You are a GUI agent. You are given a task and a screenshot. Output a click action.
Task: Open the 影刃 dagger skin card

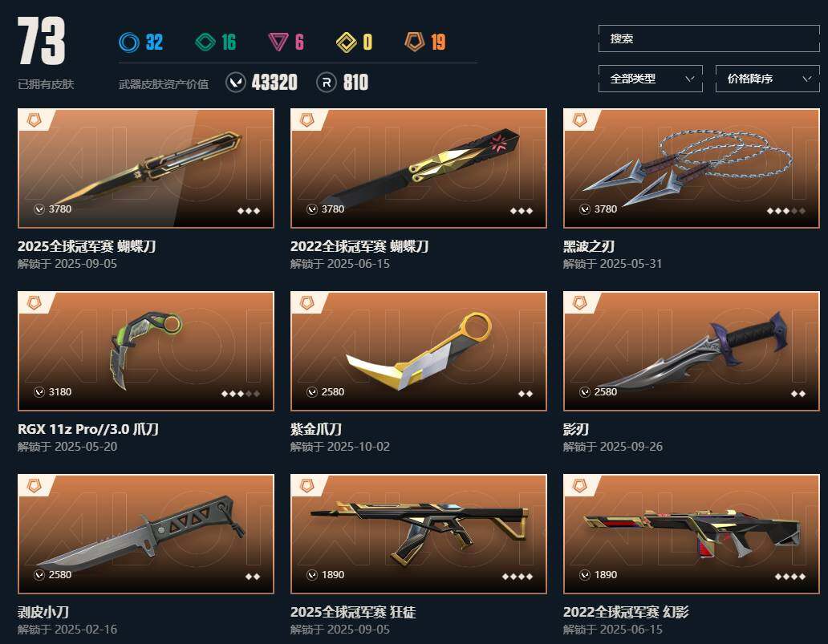pos(692,351)
